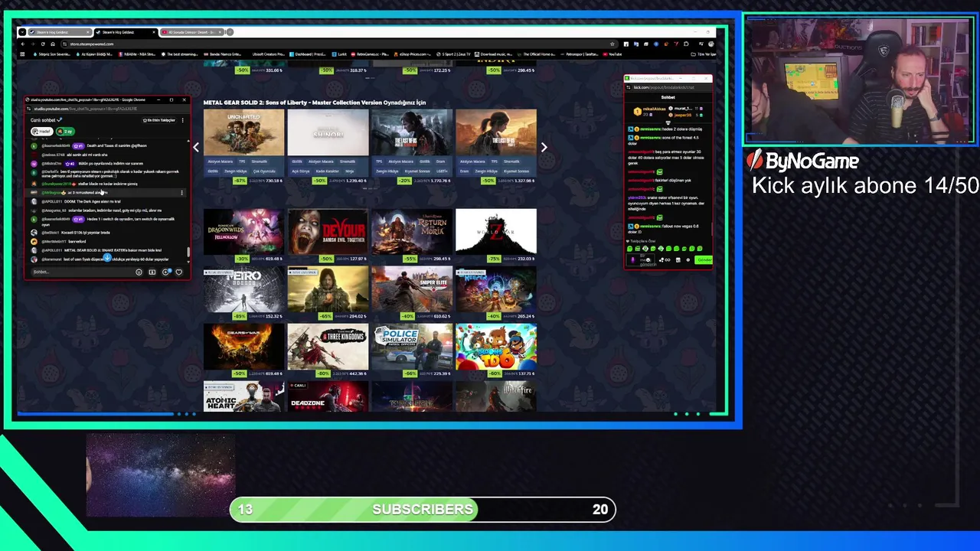Open the Deadzone game tile

click(328, 396)
